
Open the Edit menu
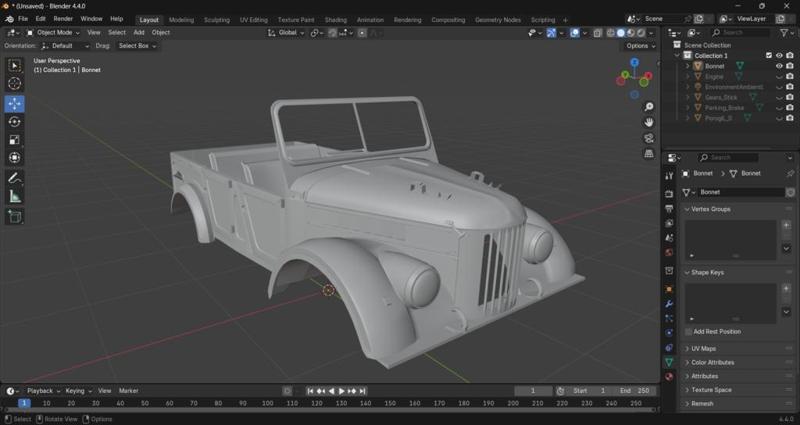tap(40, 19)
